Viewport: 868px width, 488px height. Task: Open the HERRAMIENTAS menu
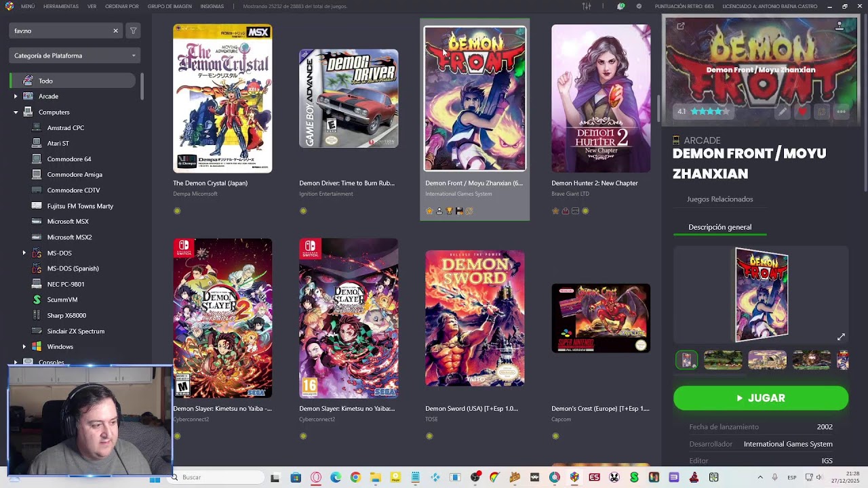click(61, 6)
